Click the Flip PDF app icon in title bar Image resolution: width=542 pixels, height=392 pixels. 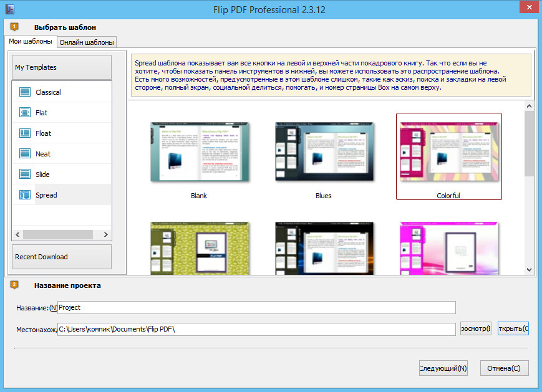[x=10, y=9]
